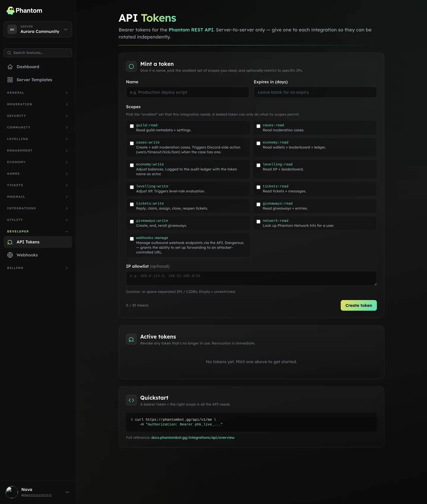Click the curl command code block
Image resolution: width=427 pixels, height=504 pixels.
[251, 422]
